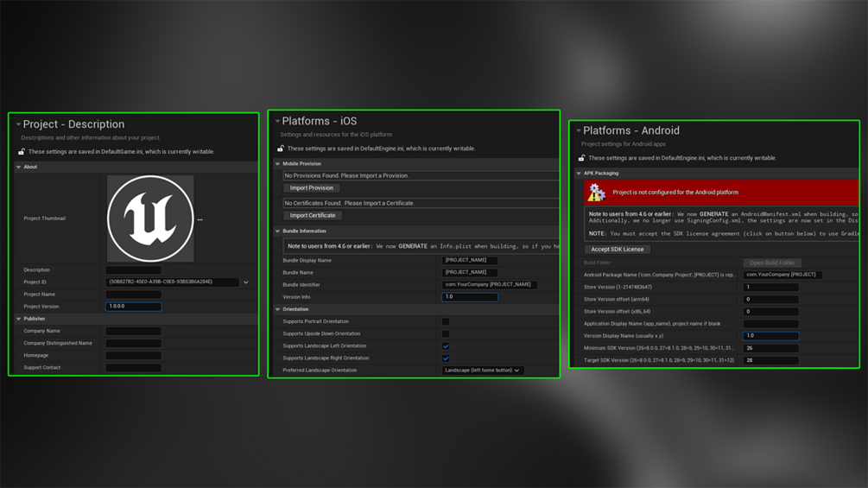Click the Unreal Engine project thumbnail image
The image size is (868, 488).
pos(150,219)
